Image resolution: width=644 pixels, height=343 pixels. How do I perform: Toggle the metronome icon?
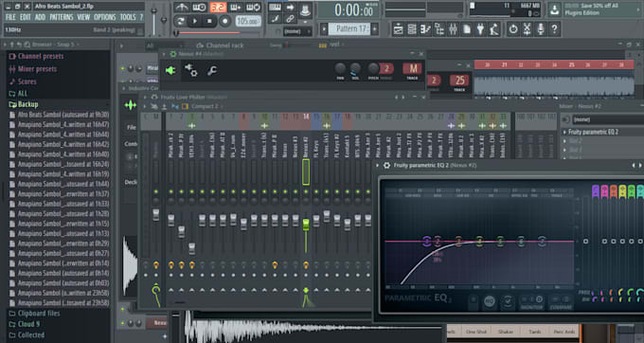[181, 8]
